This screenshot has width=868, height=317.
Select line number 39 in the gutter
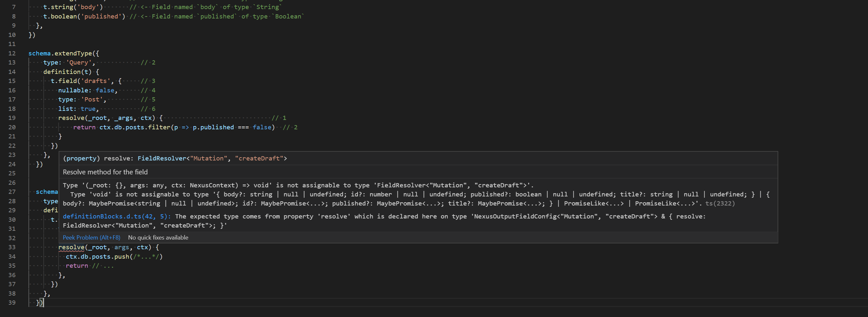(x=12, y=302)
